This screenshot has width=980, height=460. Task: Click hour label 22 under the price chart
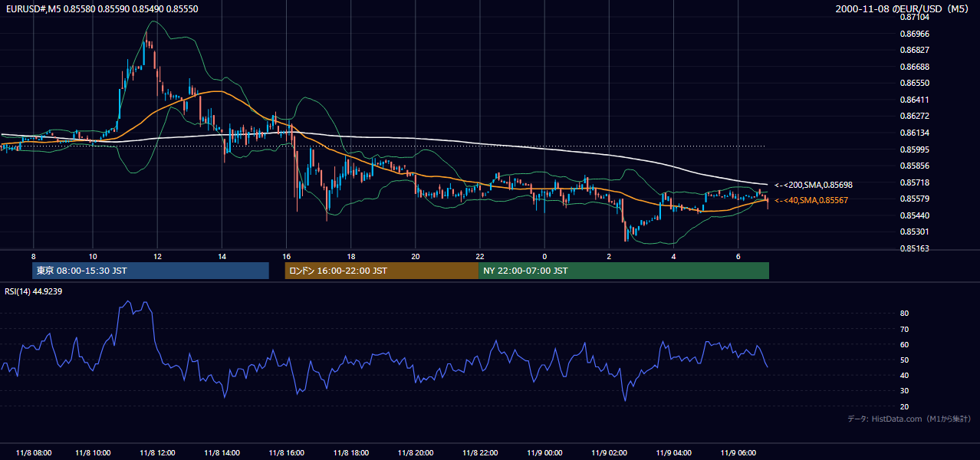point(480,256)
